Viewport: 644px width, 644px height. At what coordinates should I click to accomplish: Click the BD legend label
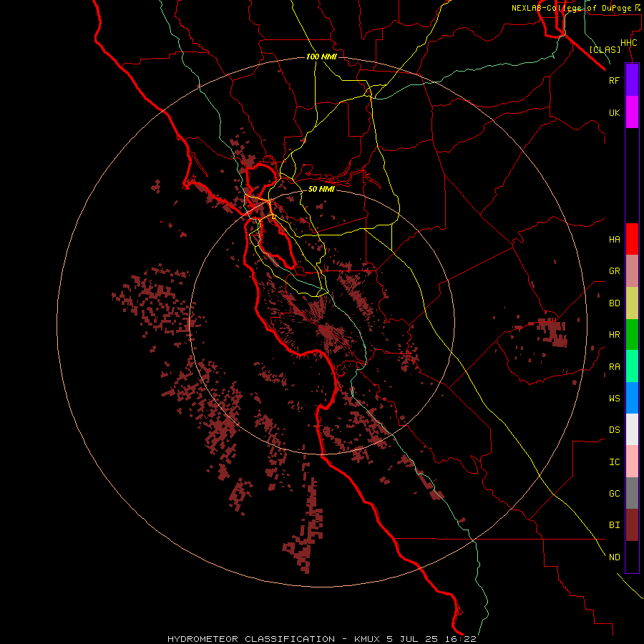pos(614,303)
